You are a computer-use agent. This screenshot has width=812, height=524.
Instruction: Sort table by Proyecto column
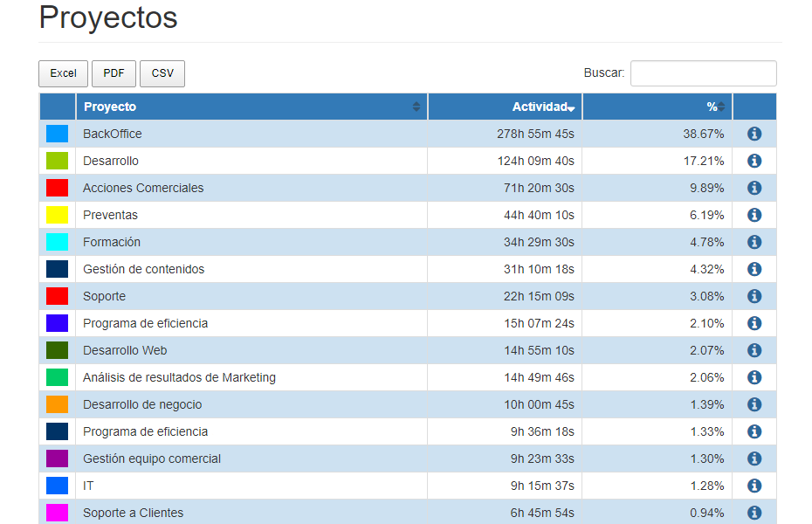pos(251,107)
